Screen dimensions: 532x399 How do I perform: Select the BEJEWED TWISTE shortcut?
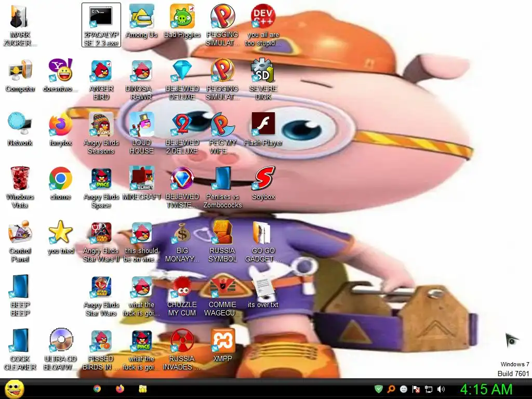click(x=182, y=187)
